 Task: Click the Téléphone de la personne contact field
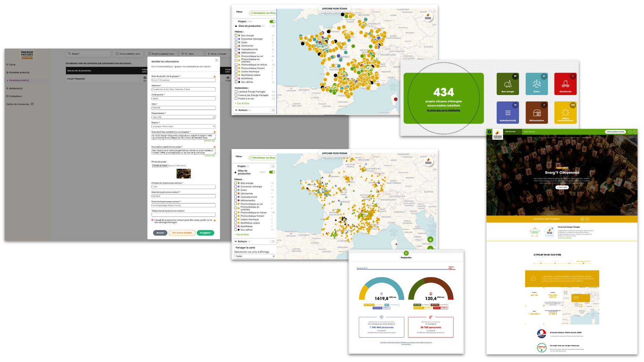(x=183, y=214)
